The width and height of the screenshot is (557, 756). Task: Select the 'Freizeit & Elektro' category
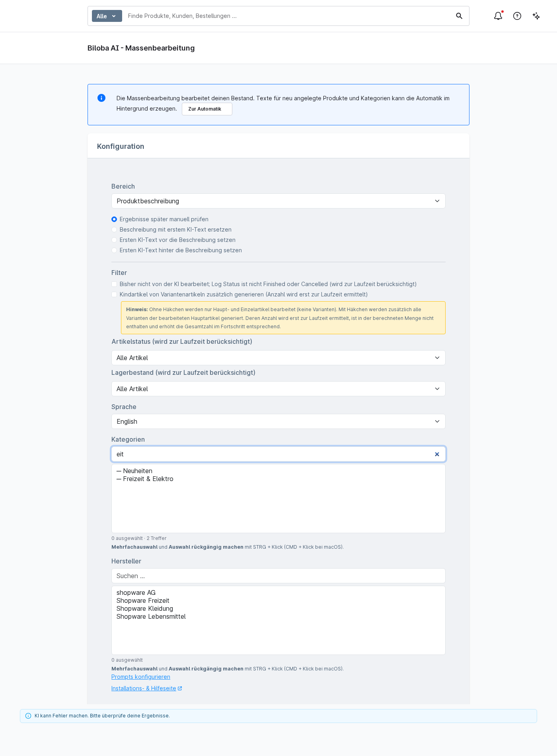point(145,479)
